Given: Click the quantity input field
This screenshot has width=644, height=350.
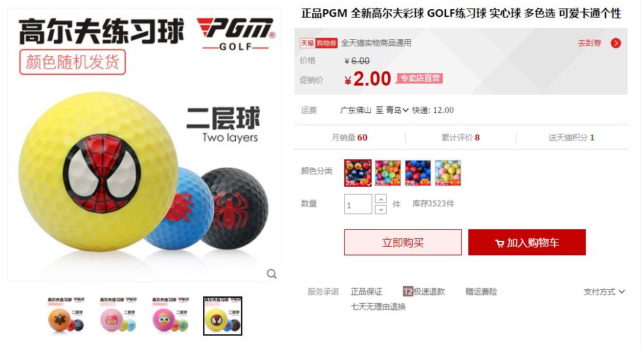Looking at the screenshot, I should pyautogui.click(x=358, y=204).
